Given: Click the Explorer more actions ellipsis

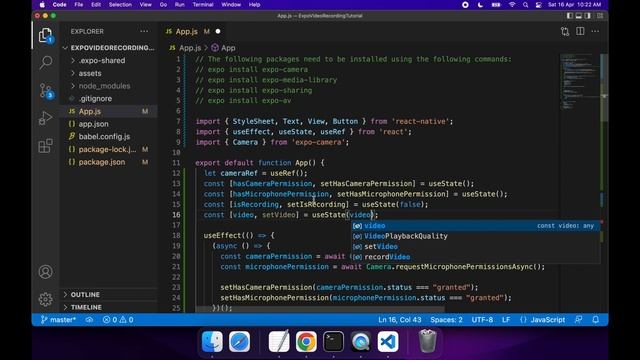Looking at the screenshot, I should (144, 31).
